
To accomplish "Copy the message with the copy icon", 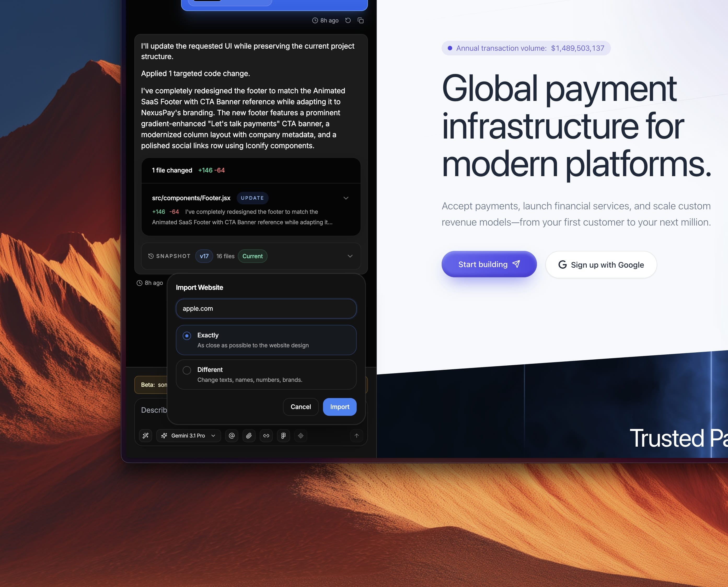I will coord(360,20).
